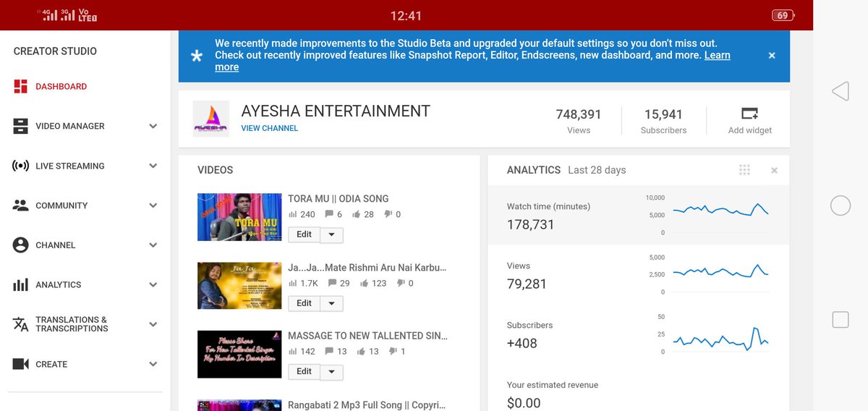Click the Analytics widget grid drag icon
The width and height of the screenshot is (868, 411).
(744, 170)
